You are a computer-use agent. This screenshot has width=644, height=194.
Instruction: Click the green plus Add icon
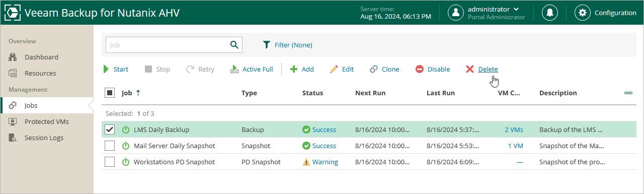point(294,69)
